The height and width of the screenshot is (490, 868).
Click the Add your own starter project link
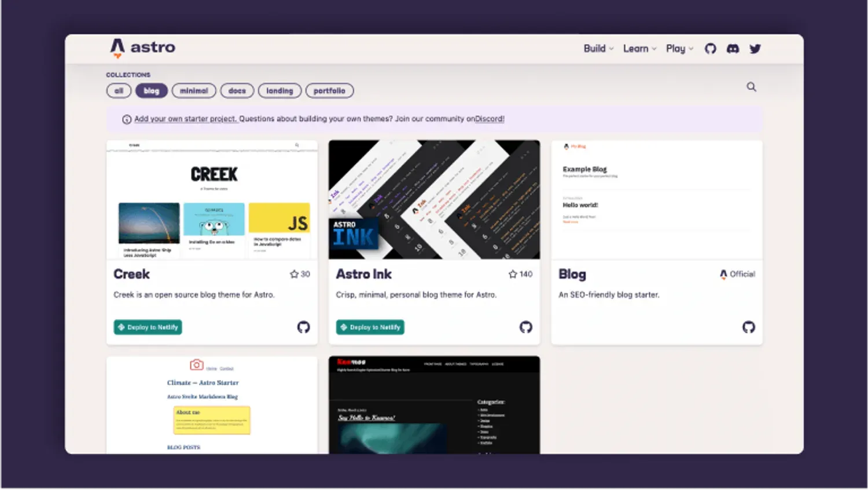click(x=185, y=118)
